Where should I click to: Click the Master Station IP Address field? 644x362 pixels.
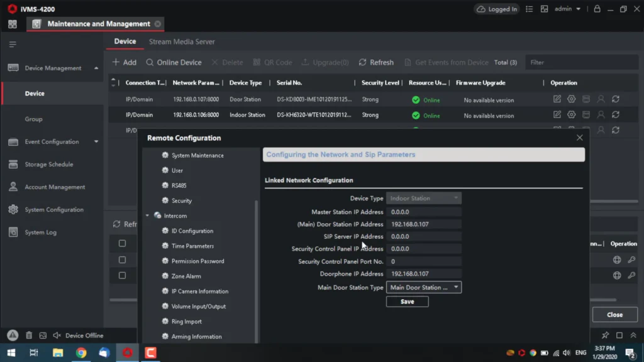click(423, 212)
